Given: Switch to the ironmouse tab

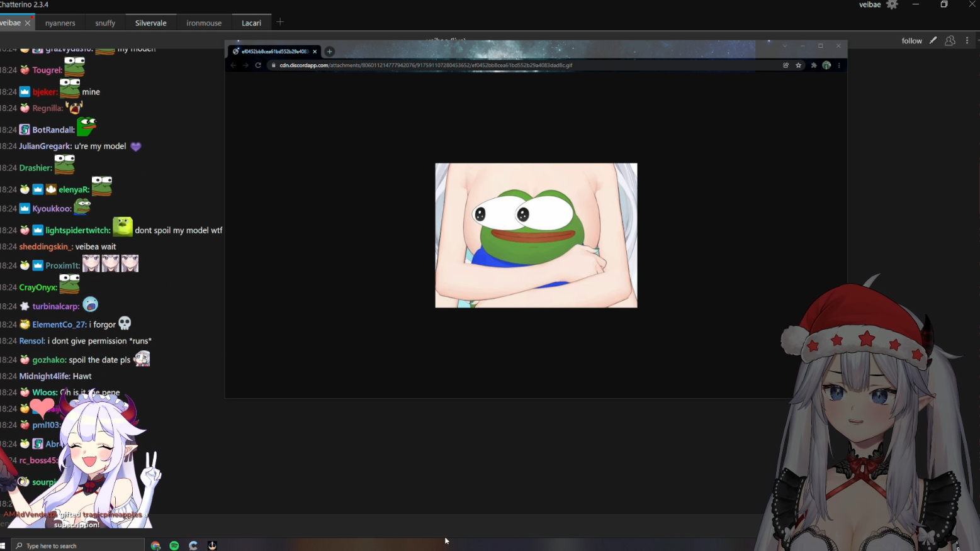Looking at the screenshot, I should (x=204, y=23).
